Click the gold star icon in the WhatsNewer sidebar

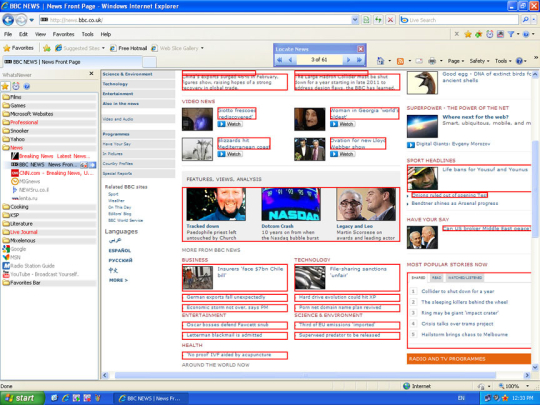5,86
